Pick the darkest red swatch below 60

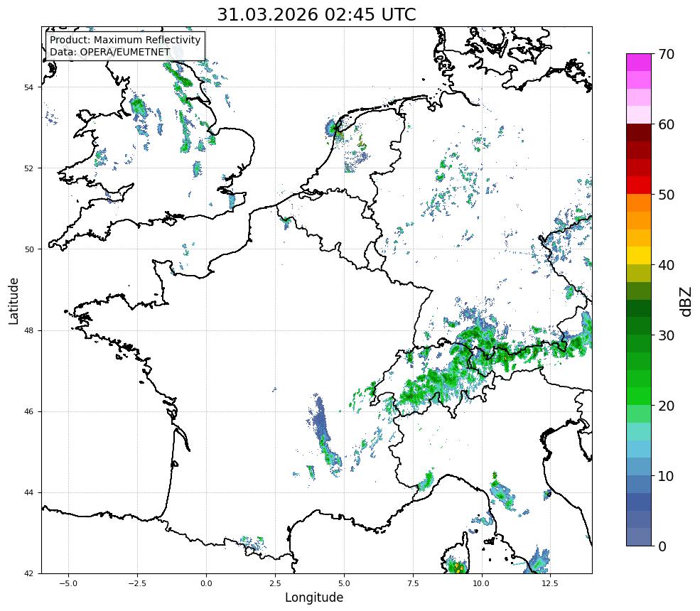[x=638, y=132]
